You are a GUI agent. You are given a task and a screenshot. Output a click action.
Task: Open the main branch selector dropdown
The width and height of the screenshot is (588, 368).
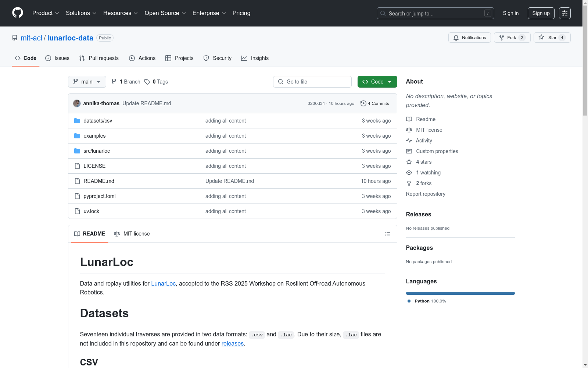click(x=87, y=82)
